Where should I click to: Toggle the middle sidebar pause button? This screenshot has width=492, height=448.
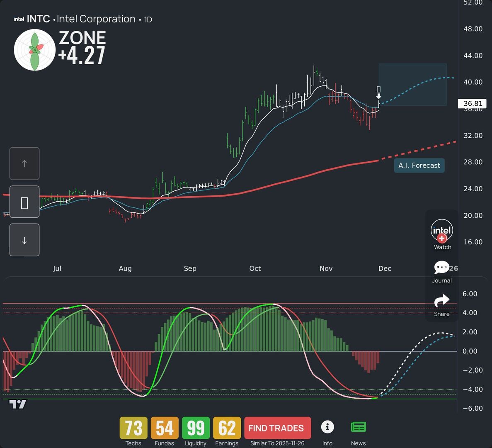coord(24,202)
